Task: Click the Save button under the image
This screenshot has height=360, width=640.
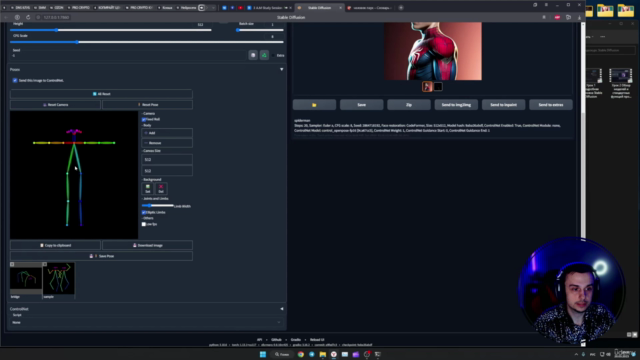Action: (x=362, y=105)
